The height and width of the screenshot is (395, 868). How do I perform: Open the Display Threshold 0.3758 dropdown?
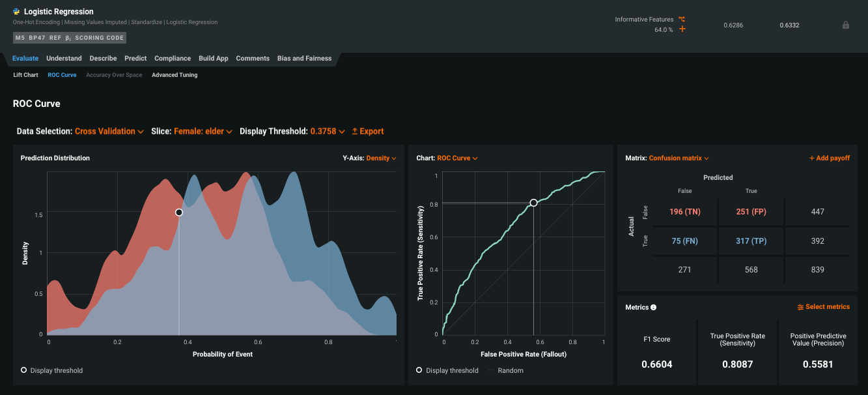pyautogui.click(x=327, y=132)
